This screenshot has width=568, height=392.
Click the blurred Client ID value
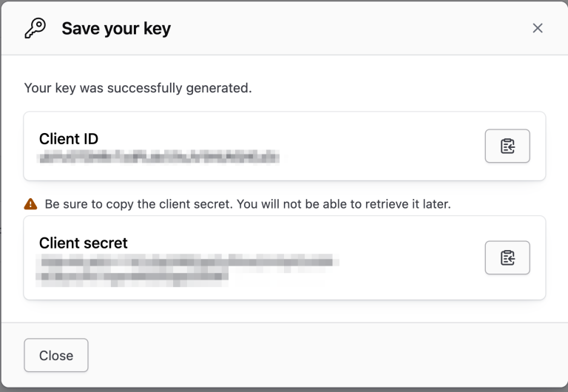pos(159,156)
